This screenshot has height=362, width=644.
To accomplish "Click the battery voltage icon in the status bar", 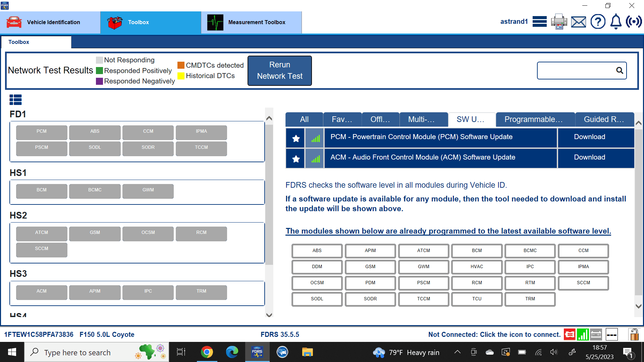I will 596,334.
